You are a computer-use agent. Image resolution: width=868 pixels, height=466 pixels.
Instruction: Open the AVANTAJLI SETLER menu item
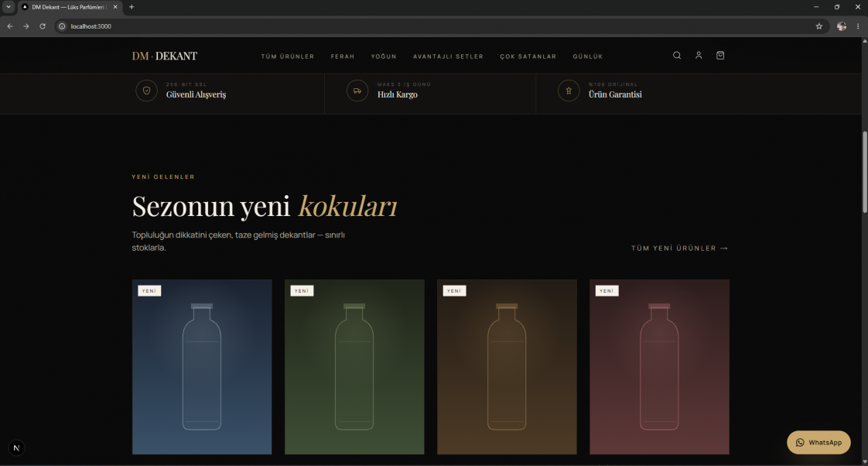pyautogui.click(x=449, y=57)
